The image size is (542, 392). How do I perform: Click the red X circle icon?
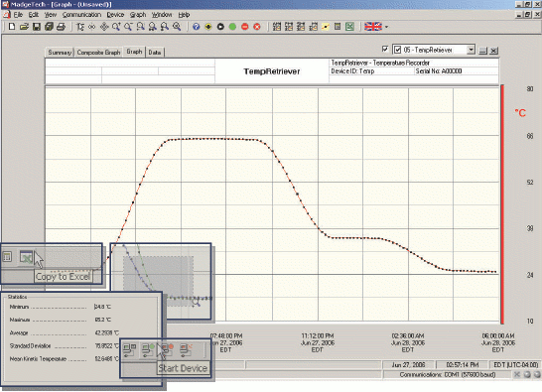257,27
